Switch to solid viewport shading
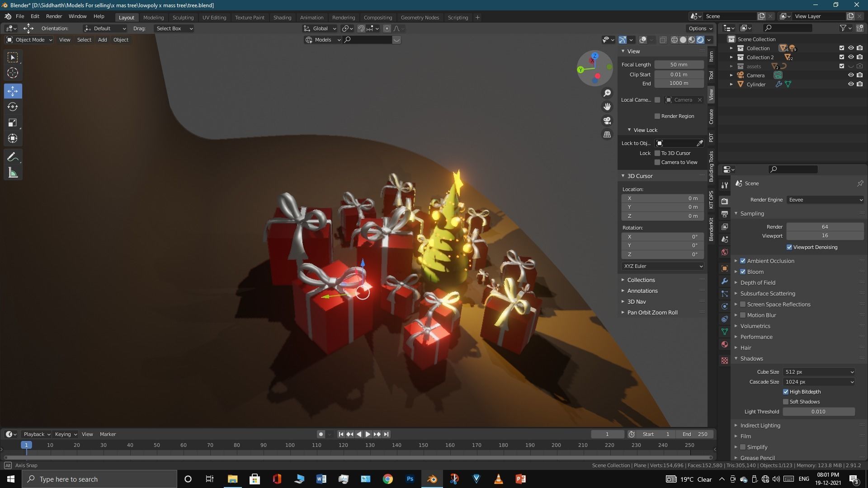The height and width of the screenshot is (488, 868). click(x=683, y=40)
